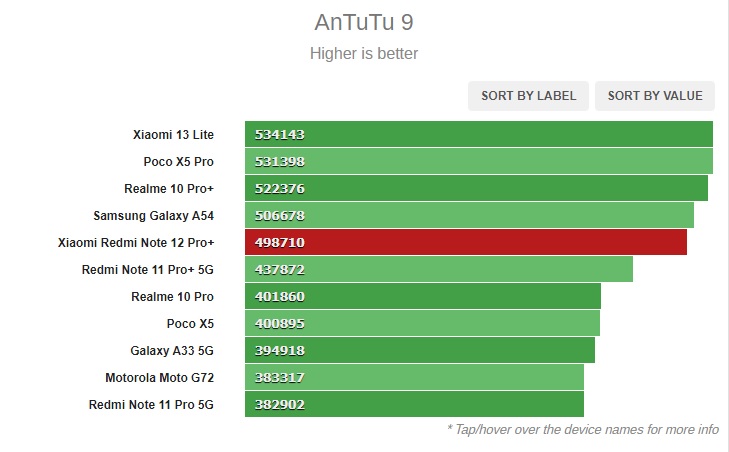Screen dimensions: 729x452
Task: Open the Redmi Note 11 Pro+ 5G label
Action: click(147, 270)
